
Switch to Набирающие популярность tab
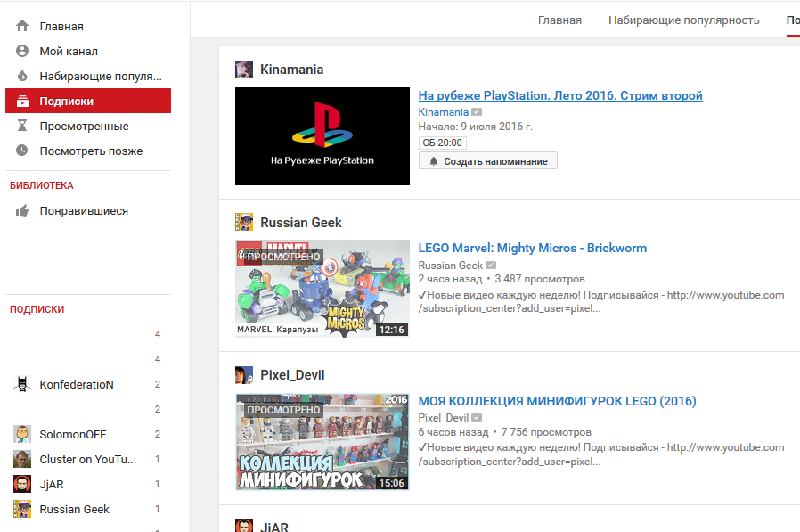pyautogui.click(x=683, y=20)
